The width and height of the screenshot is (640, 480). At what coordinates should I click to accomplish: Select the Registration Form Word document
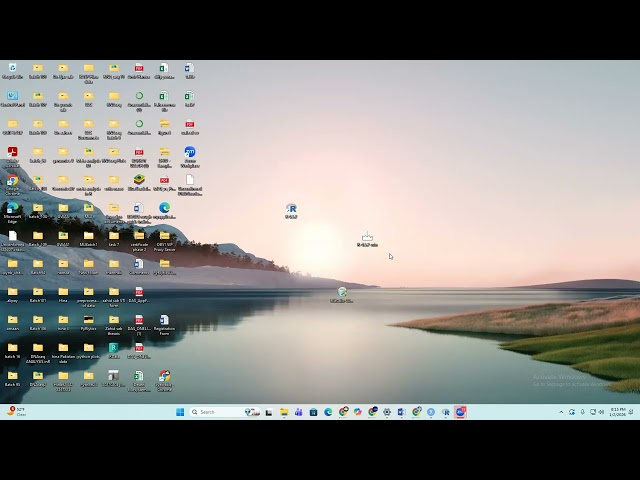164,321
